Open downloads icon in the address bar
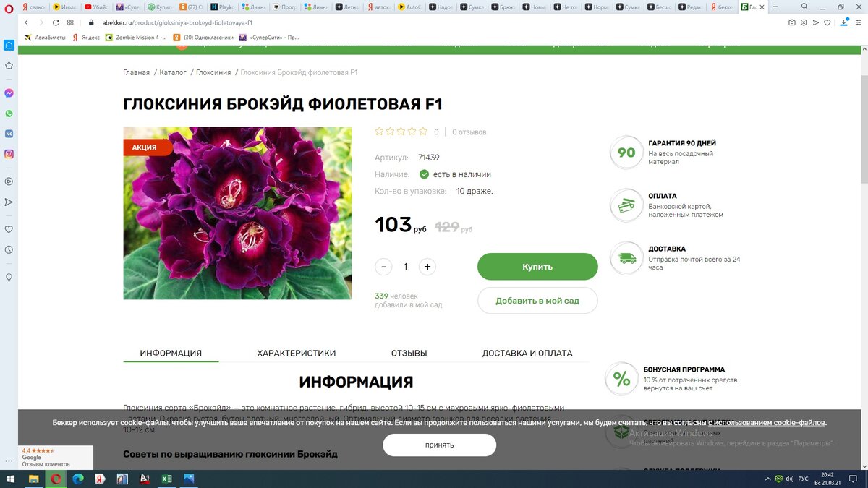 coord(846,22)
